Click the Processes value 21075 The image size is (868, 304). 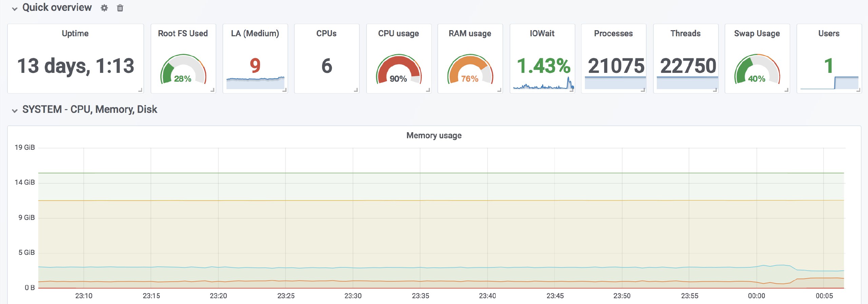pos(616,66)
